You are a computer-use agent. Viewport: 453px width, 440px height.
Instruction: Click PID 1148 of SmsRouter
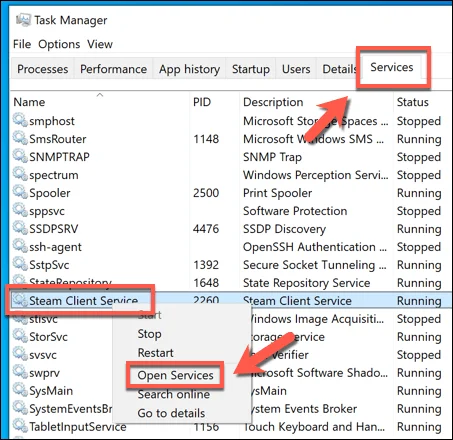click(206, 139)
